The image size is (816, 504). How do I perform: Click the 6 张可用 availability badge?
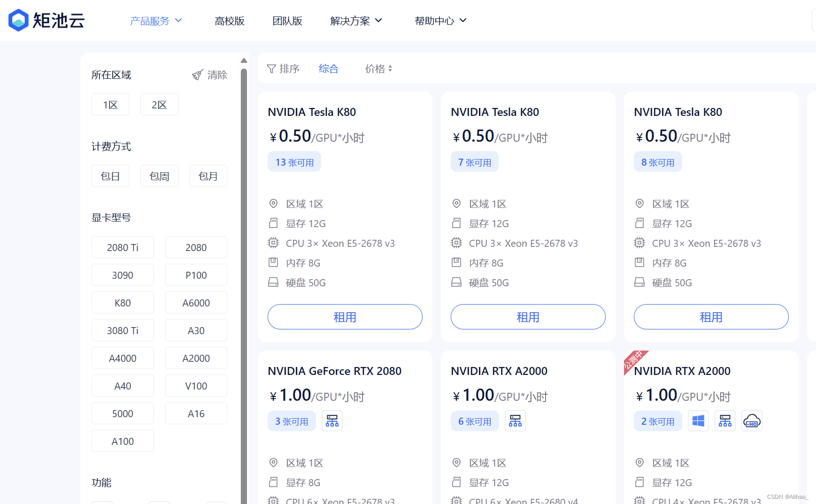pyautogui.click(x=475, y=421)
